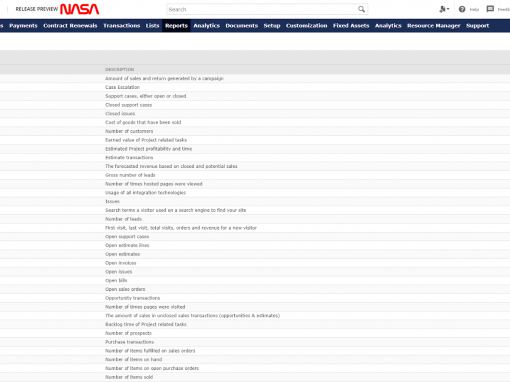
Task: Select the 'Closed support cases' row
Action: (x=255, y=105)
